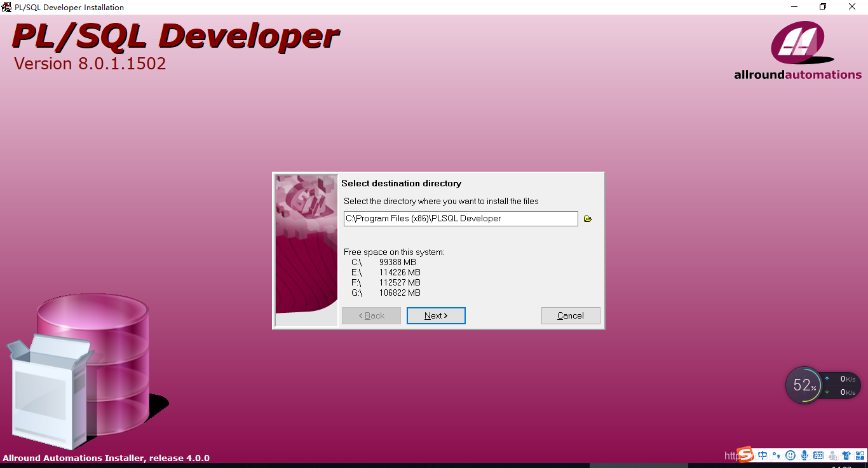Close the PL/SQL Developer Installation window

click(852, 7)
